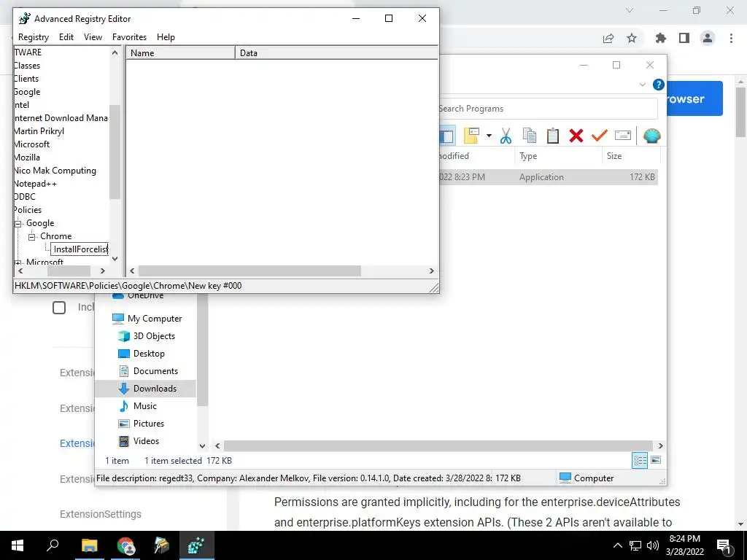This screenshot has height=560, width=747.
Task: Click the Properties card icon in Explorer toolbar
Action: [x=623, y=136]
